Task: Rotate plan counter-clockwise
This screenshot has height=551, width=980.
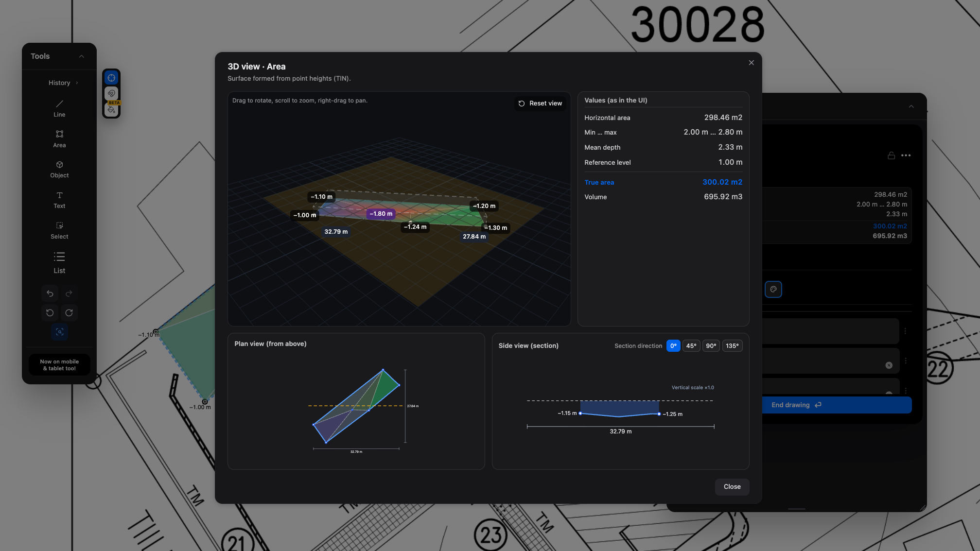Action: click(50, 312)
